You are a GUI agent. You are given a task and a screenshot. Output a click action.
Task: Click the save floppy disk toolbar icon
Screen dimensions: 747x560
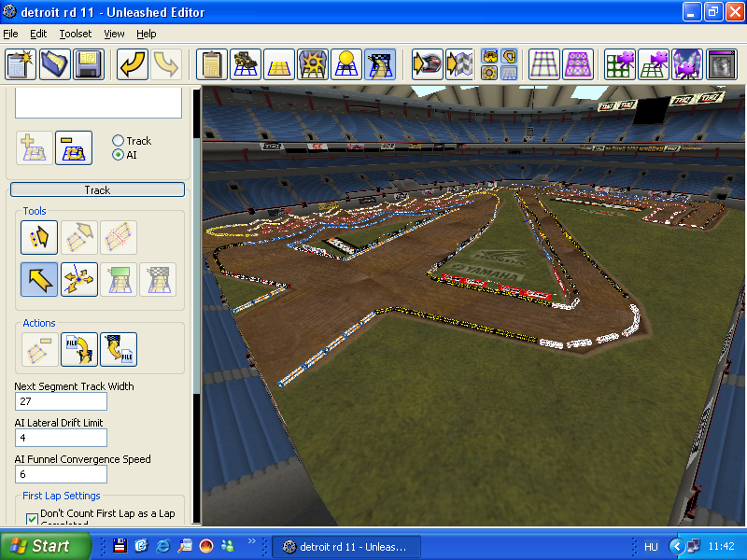tap(88, 64)
